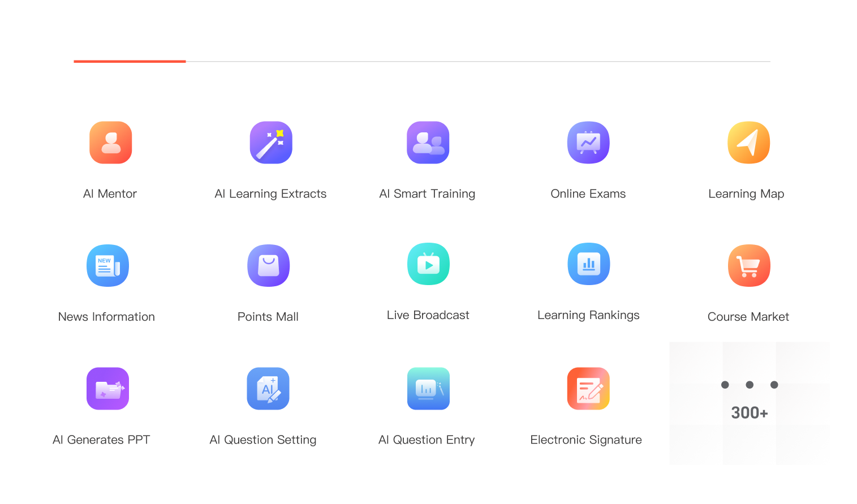Open the Course Market cart icon
This screenshot has height=504, width=857.
[x=749, y=266]
